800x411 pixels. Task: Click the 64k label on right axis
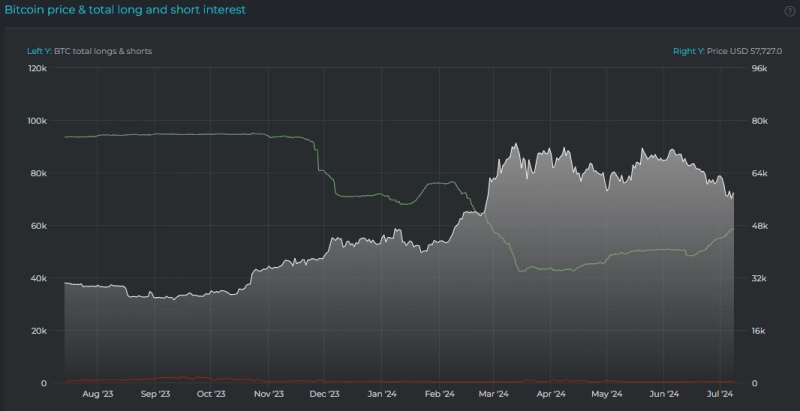point(759,174)
